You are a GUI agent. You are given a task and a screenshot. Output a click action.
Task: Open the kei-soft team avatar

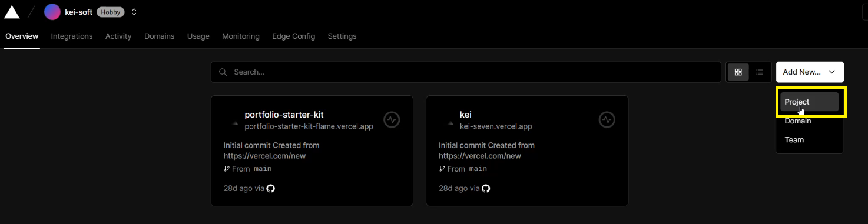[x=52, y=12]
